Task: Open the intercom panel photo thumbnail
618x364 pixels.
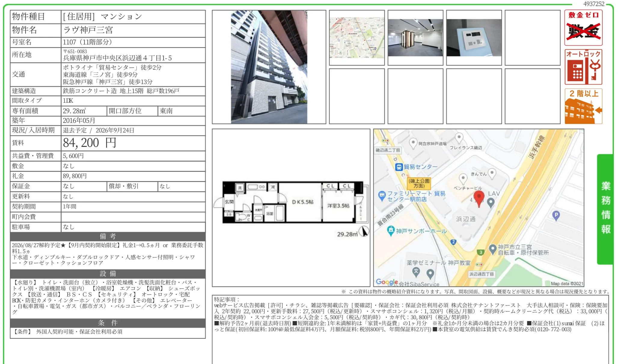Action: 474,38
